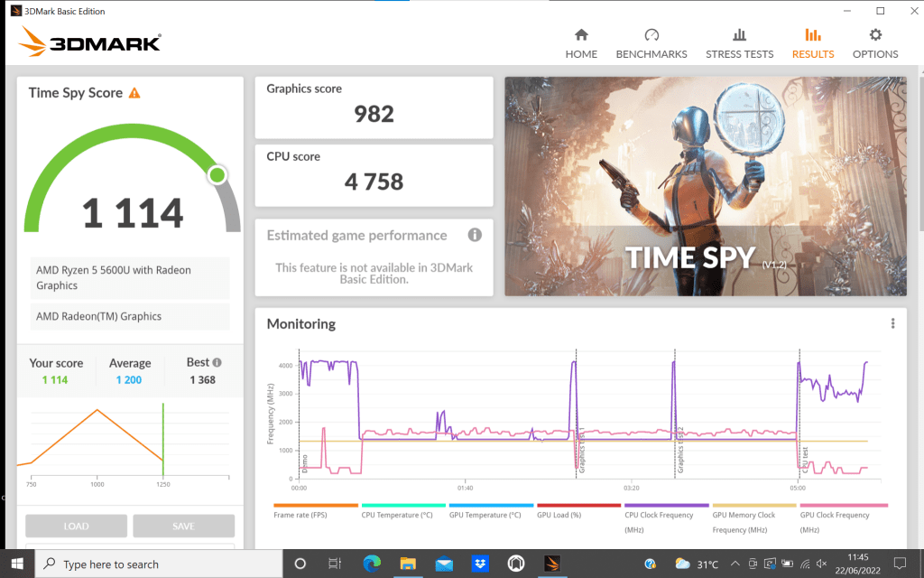
Task: Click the CPU score value 4 758
Action: point(374,182)
